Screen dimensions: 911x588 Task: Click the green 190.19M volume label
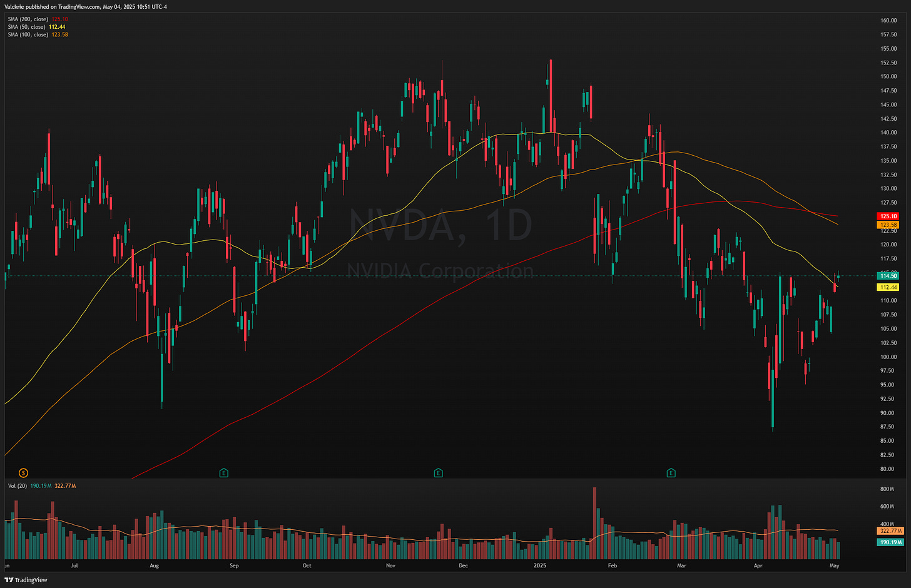[891, 542]
